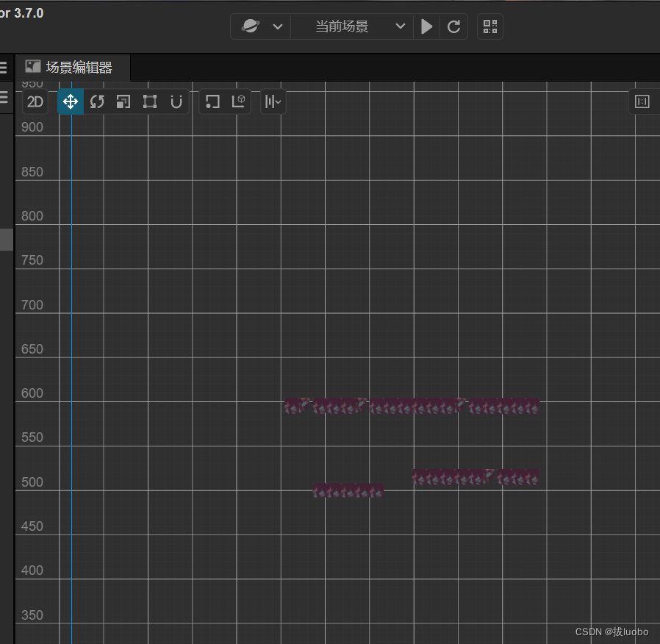660x644 pixels.
Task: Select the Scale transform tool
Action: click(123, 101)
